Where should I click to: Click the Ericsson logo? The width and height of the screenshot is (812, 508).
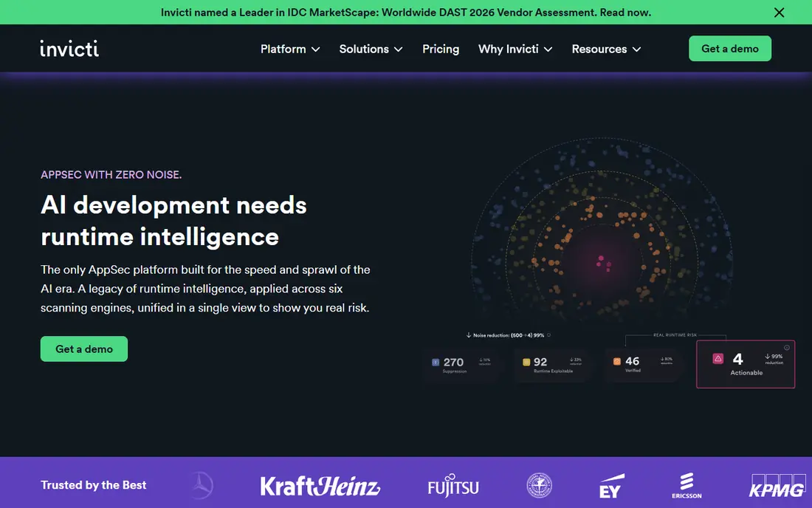[x=687, y=486]
